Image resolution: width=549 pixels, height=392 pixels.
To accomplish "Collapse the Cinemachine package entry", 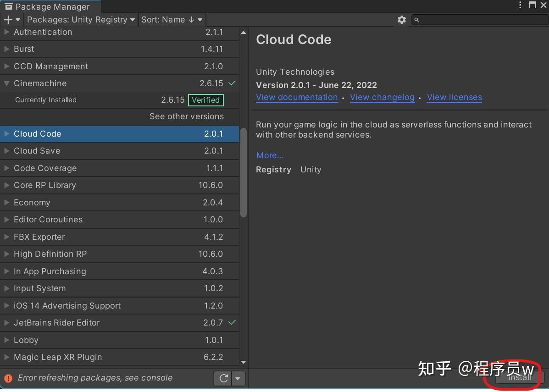I will point(6,83).
